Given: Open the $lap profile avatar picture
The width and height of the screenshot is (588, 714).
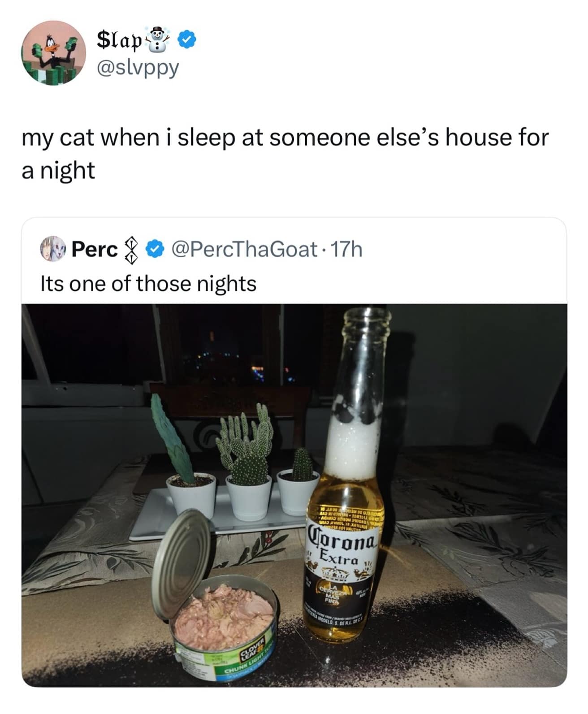Looking at the screenshot, I should click(x=54, y=53).
